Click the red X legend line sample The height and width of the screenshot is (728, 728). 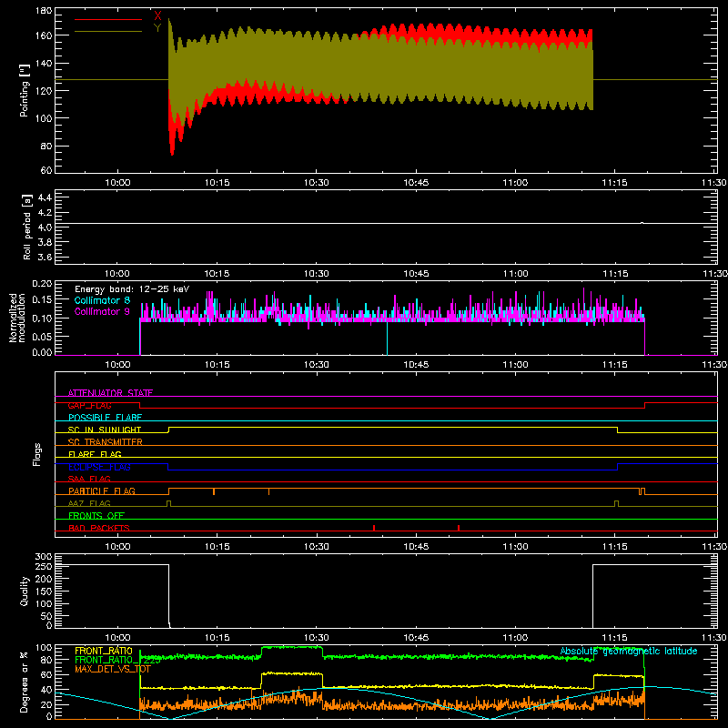108,19
